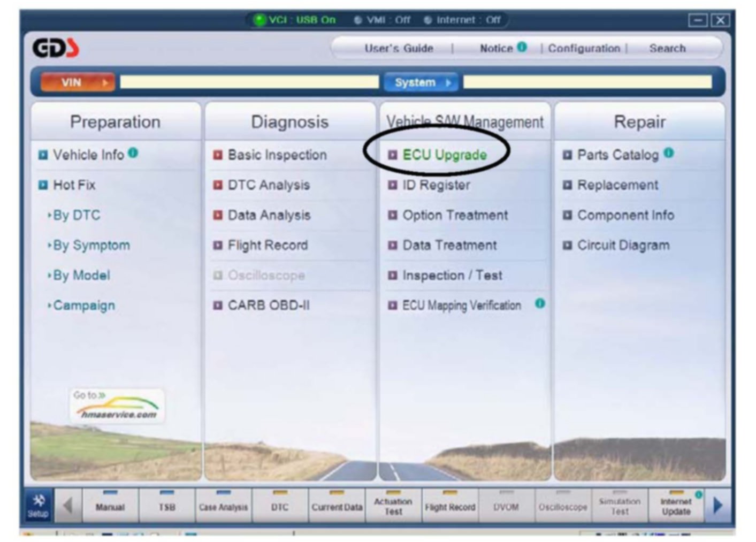Click the VIN input field
The height and width of the screenshot is (542, 756).
point(249,82)
